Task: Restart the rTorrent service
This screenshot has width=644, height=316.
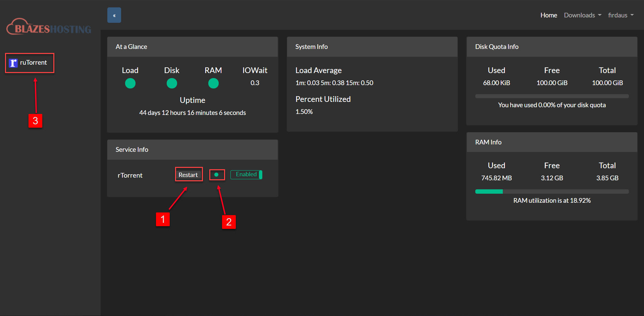Action: (x=189, y=174)
